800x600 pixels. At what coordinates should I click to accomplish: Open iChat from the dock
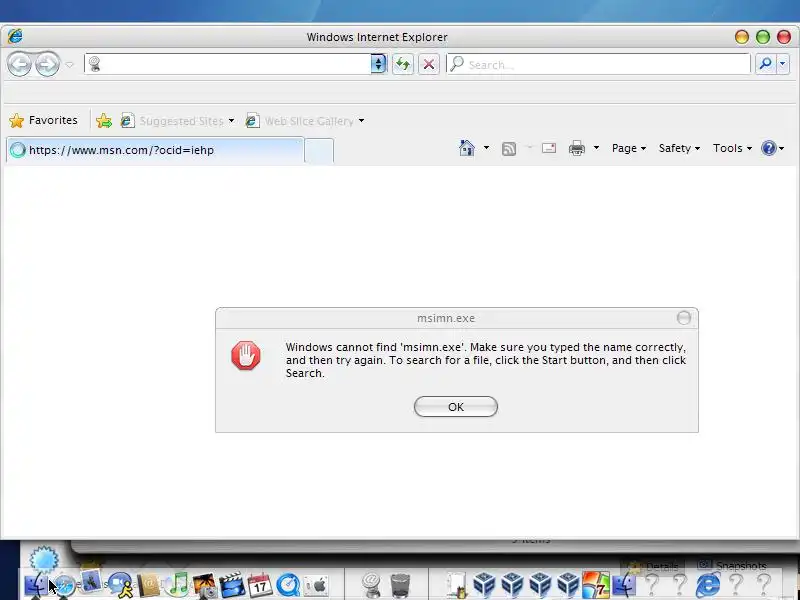[120, 585]
